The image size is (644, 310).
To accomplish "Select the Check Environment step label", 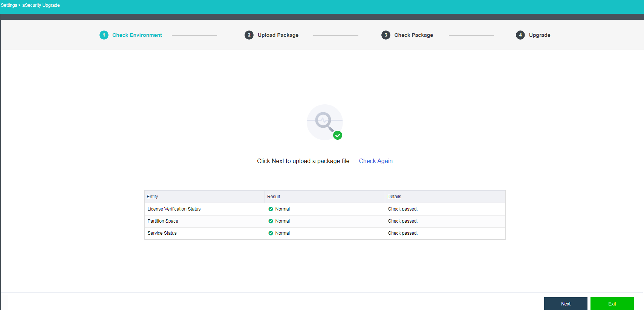I will (x=137, y=35).
